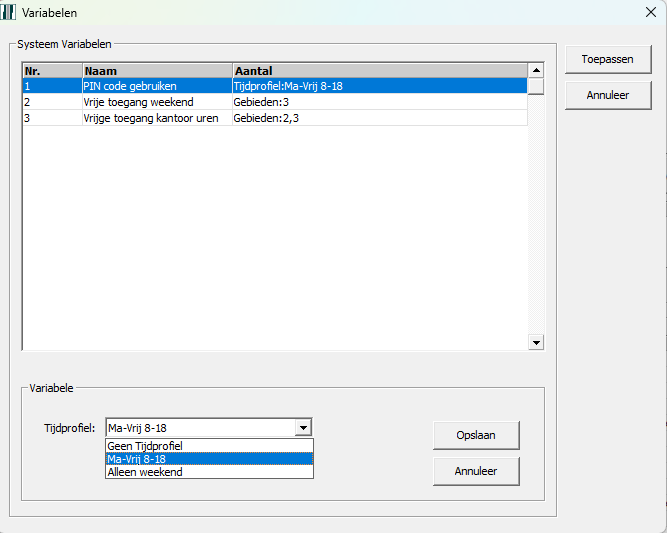Click the list's scroll down arrow
The height and width of the screenshot is (533, 667).
click(536, 342)
